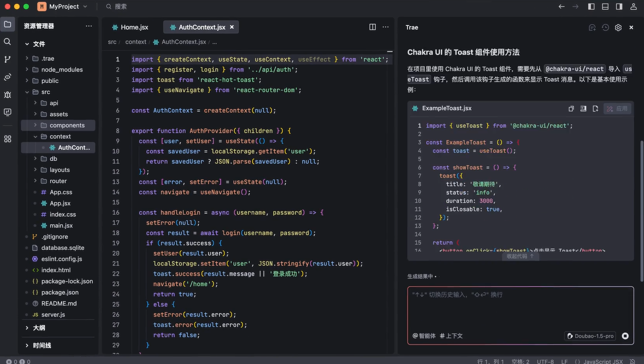
Task: Switch to the Home.jsx tab
Action: click(130, 27)
